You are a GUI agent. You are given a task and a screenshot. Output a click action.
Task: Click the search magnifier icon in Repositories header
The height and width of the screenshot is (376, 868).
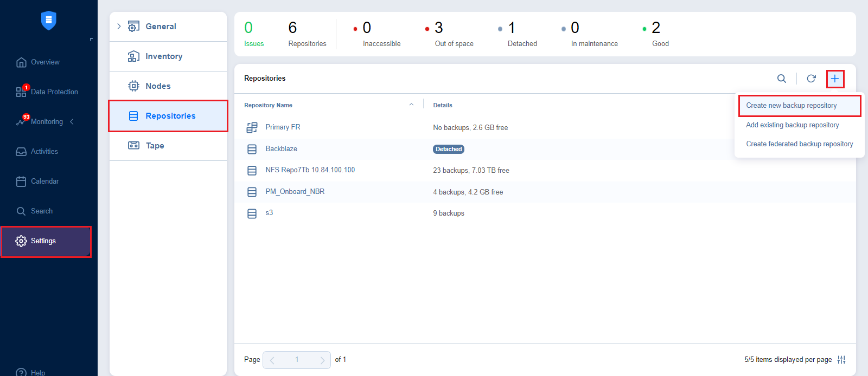click(781, 79)
